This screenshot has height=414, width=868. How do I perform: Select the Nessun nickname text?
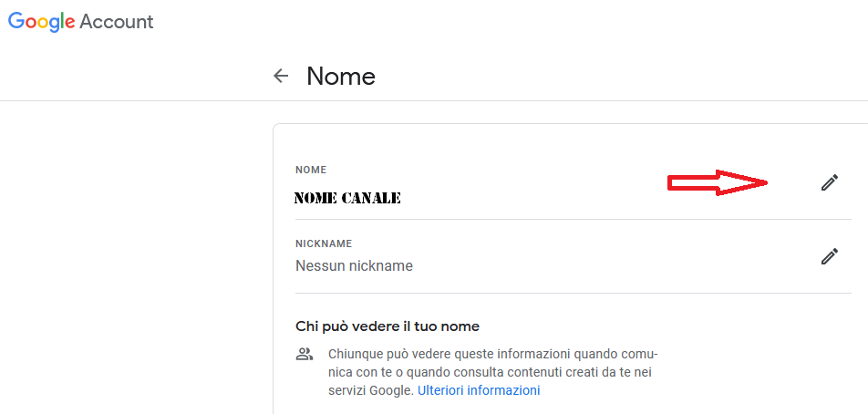pos(355,265)
